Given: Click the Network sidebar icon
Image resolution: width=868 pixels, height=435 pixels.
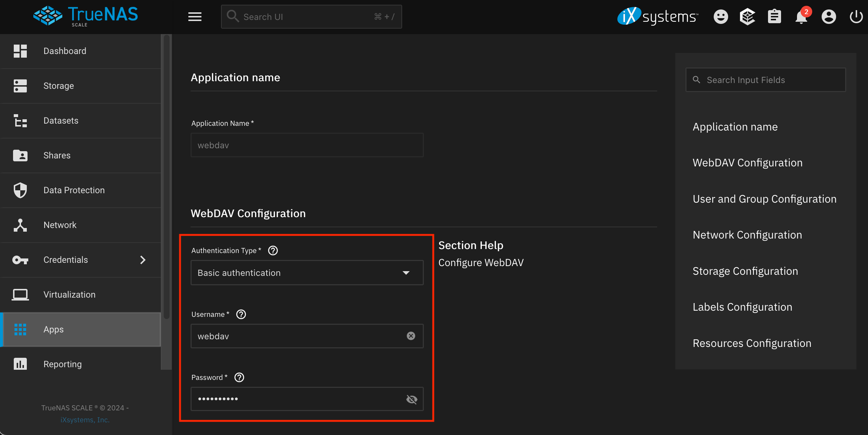Looking at the screenshot, I should click(x=20, y=225).
